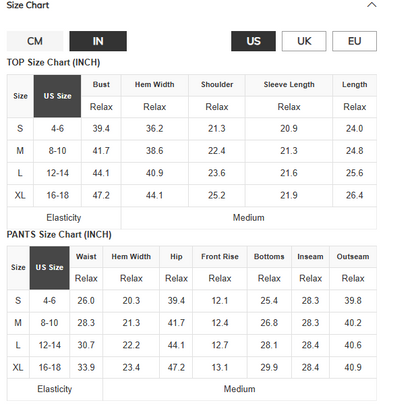This screenshot has width=416, height=409.
Task: Click the Front Rise column header
Action: [x=220, y=257]
